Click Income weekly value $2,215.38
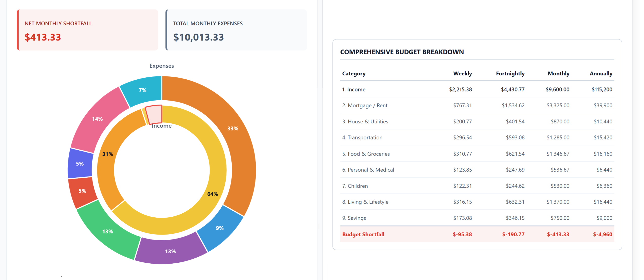The image size is (644, 280). pyautogui.click(x=460, y=89)
